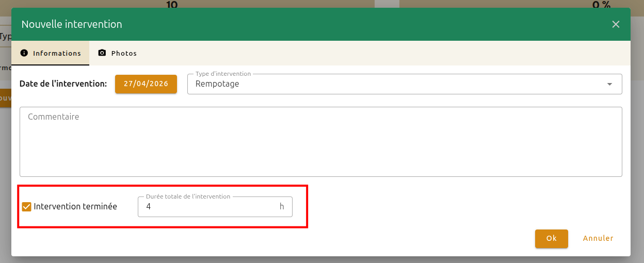This screenshot has width=644, height=263.
Task: Expand the Type d'intervention dropdown arrow
Action: (x=609, y=84)
